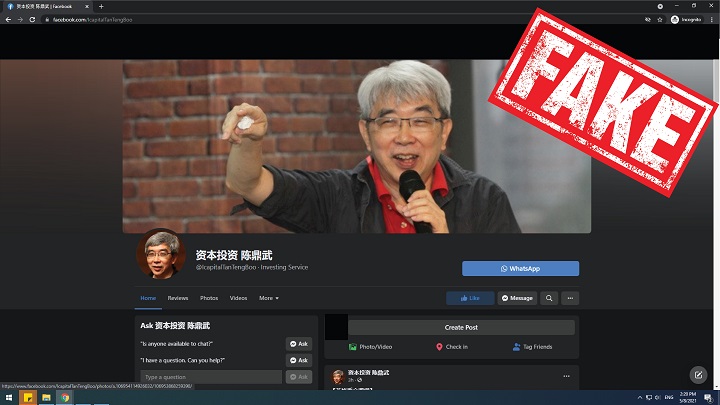This screenshot has height=405, width=720.
Task: Open a new browser tab
Action: [101, 6]
